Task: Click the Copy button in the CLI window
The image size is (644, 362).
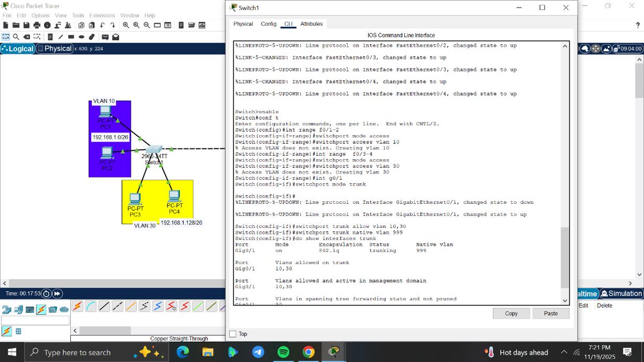Action: click(510, 313)
